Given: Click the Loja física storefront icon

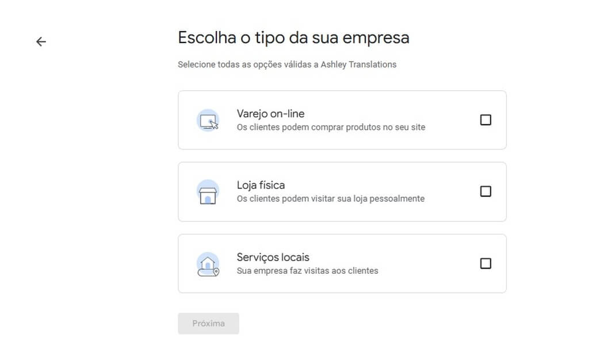Looking at the screenshot, I should [208, 192].
